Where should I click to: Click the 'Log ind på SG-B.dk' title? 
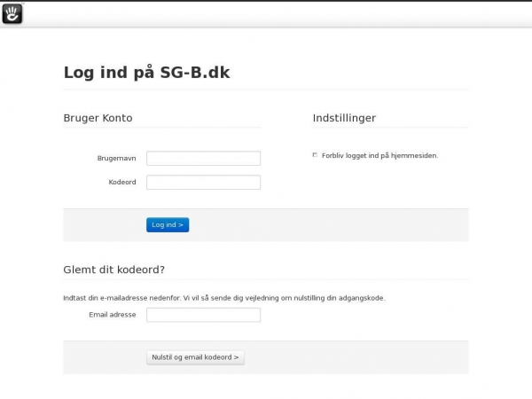147,73
